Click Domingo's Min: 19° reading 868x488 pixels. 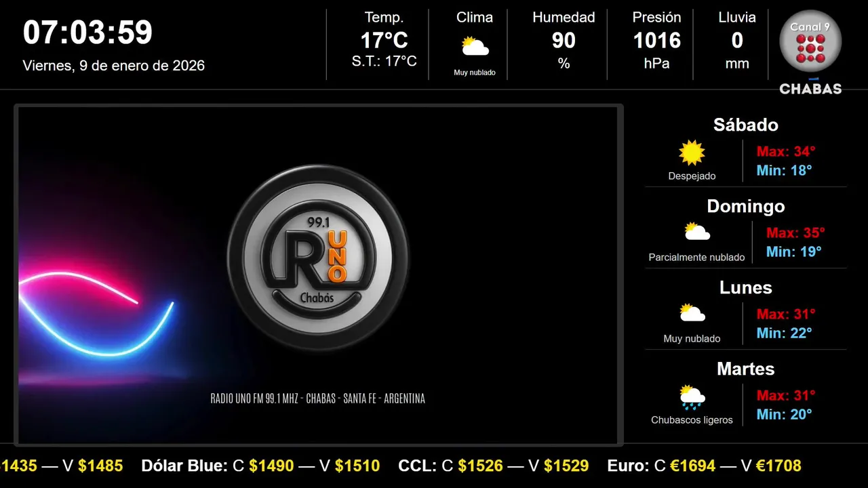794,251
